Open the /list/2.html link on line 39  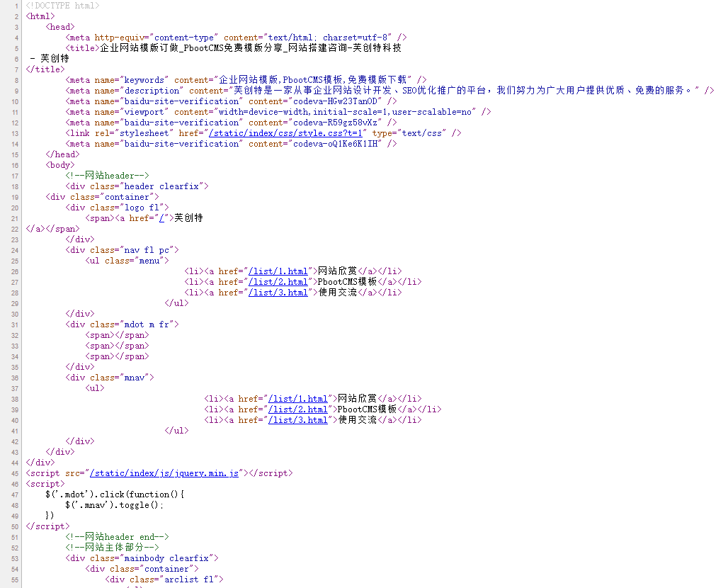tap(297, 409)
